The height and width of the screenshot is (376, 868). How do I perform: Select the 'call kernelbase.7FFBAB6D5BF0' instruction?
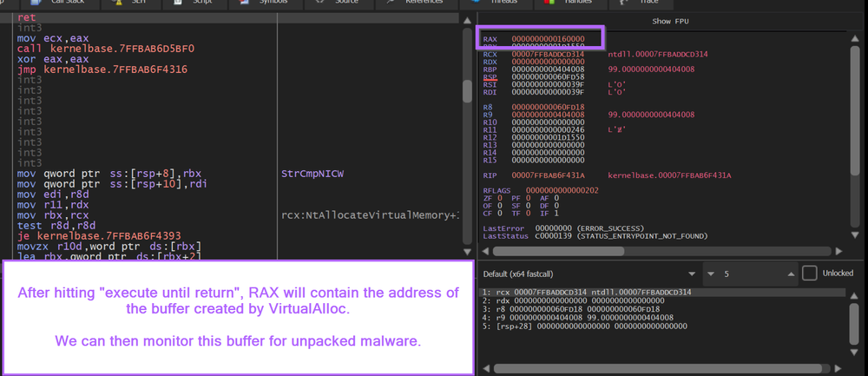[106, 49]
